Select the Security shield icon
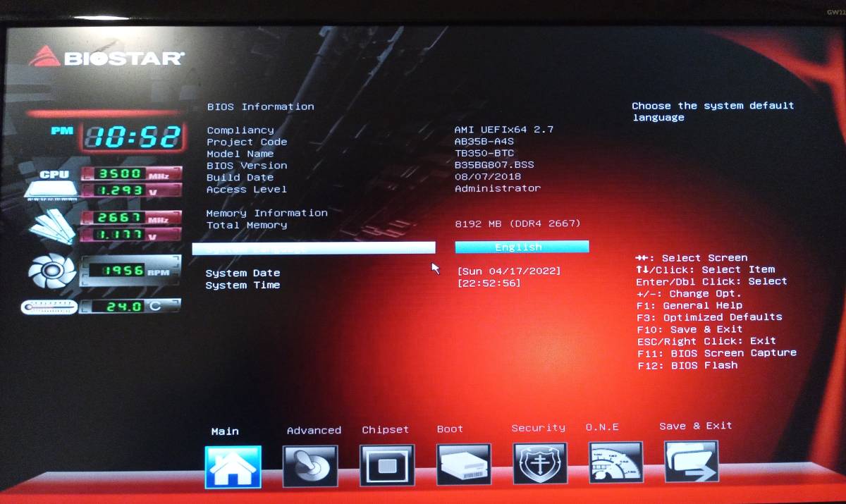Image resolution: width=846 pixels, height=504 pixels. [539, 465]
